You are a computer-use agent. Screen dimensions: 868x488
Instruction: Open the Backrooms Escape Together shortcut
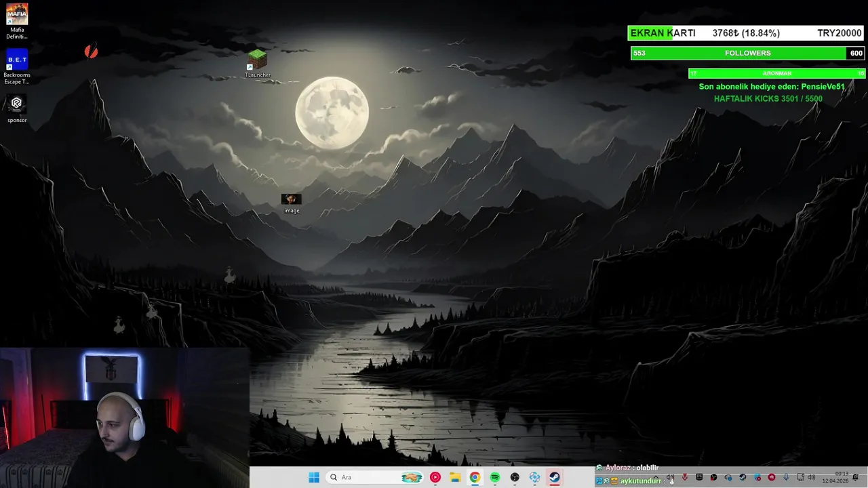tap(17, 67)
